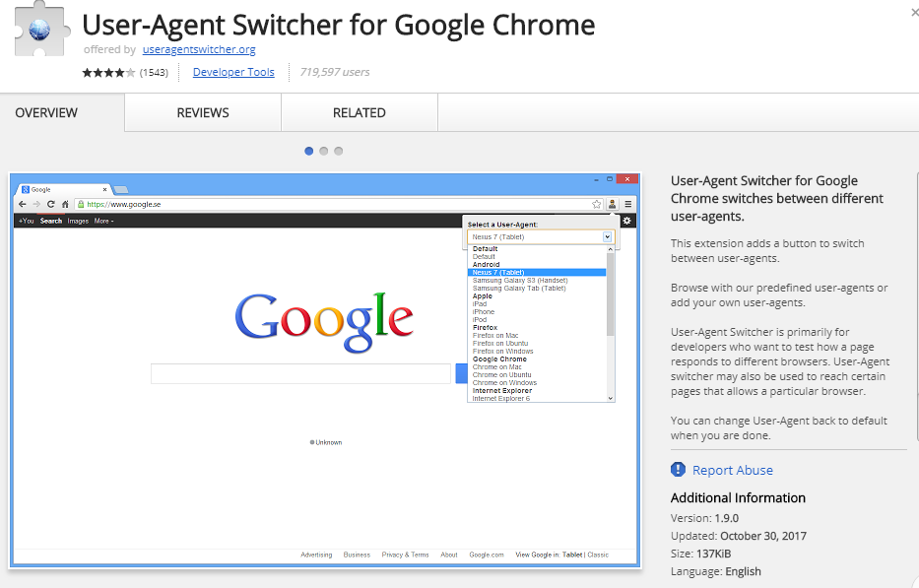Click the extension puzzle piece icon
Screen dimensions: 919x588
pos(39,29)
